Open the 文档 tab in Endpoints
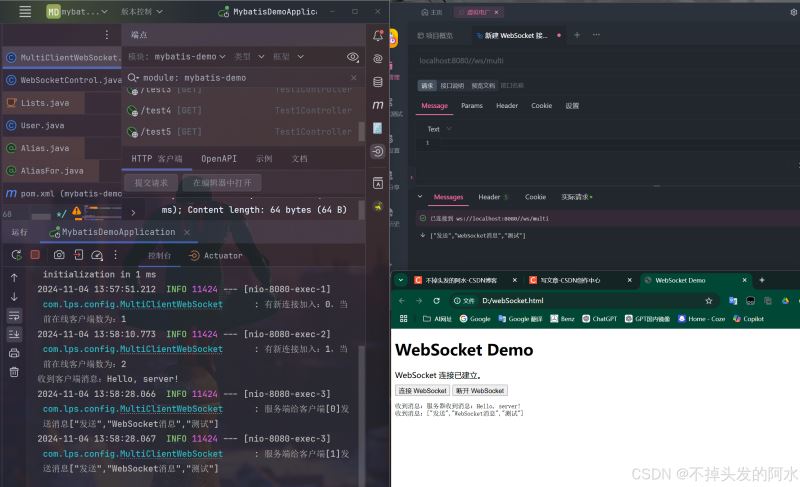 (299, 159)
